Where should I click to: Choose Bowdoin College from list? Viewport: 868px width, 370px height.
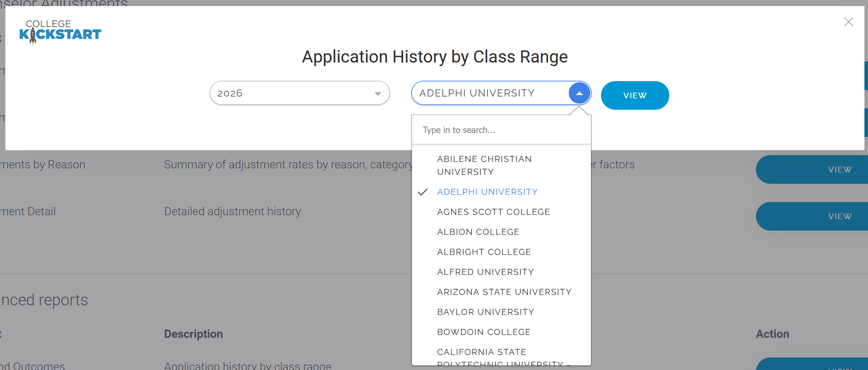pyautogui.click(x=501, y=332)
